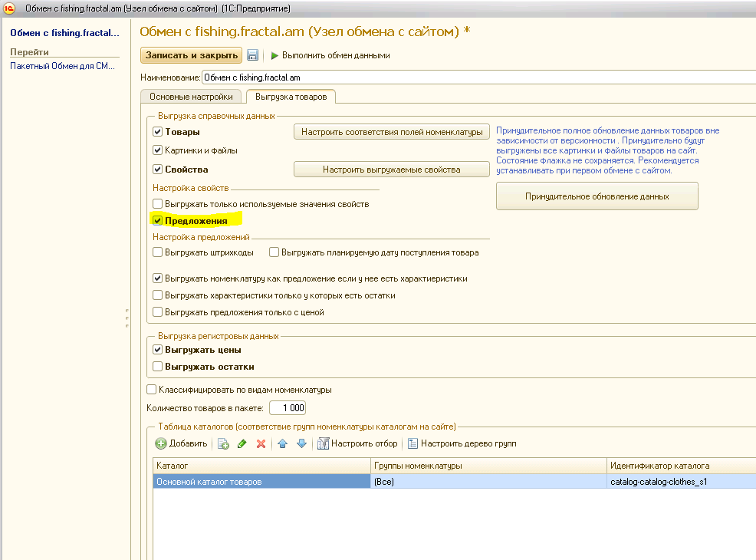Click the Количество товаров в пакете field
This screenshot has height=560, width=756.
(x=287, y=408)
